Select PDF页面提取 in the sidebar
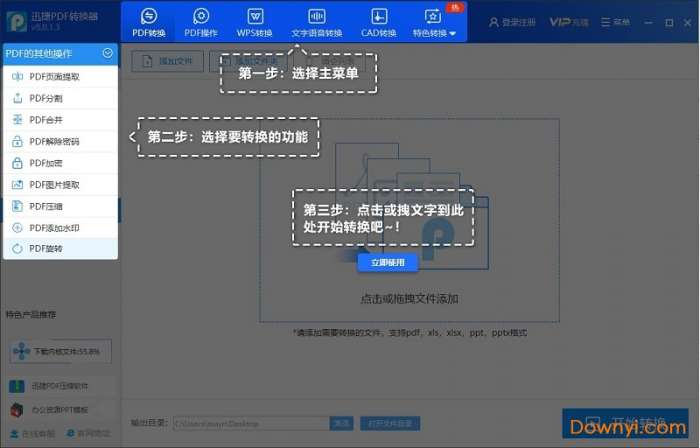This screenshot has width=700, height=448. click(x=60, y=77)
